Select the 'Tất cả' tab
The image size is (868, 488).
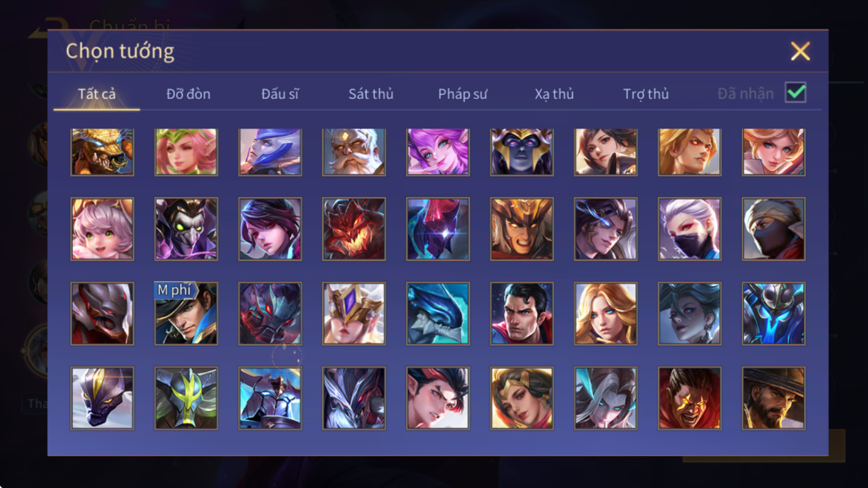point(97,94)
